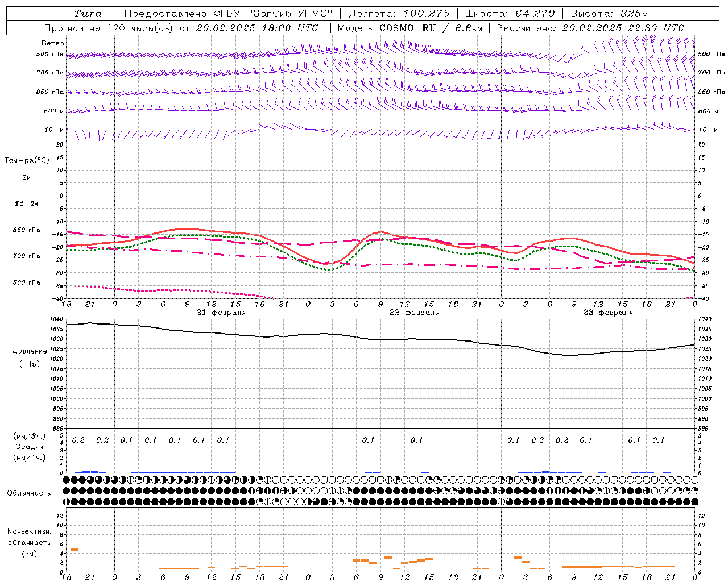Click the "Конвективн." convective cloud label
The width and height of the screenshot is (728, 582).
point(29,531)
